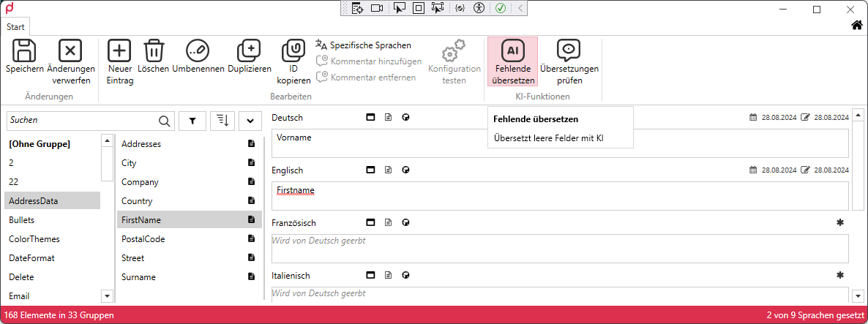Click the empty Französisch translation field
The image size is (868, 324).
(x=560, y=249)
